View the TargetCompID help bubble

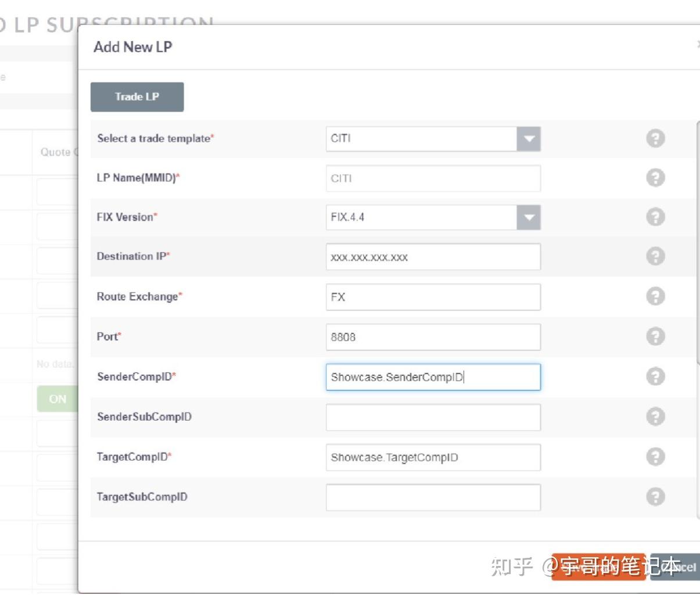point(655,458)
